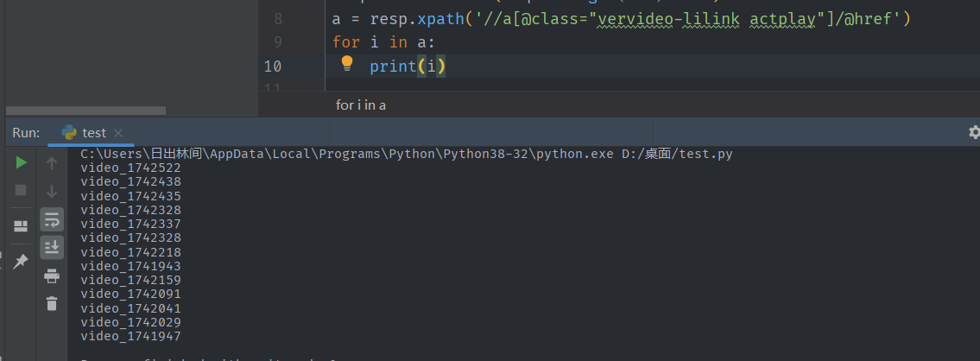Click the green Rerun button
Image resolution: width=980 pixels, height=361 pixels.
coord(21,162)
